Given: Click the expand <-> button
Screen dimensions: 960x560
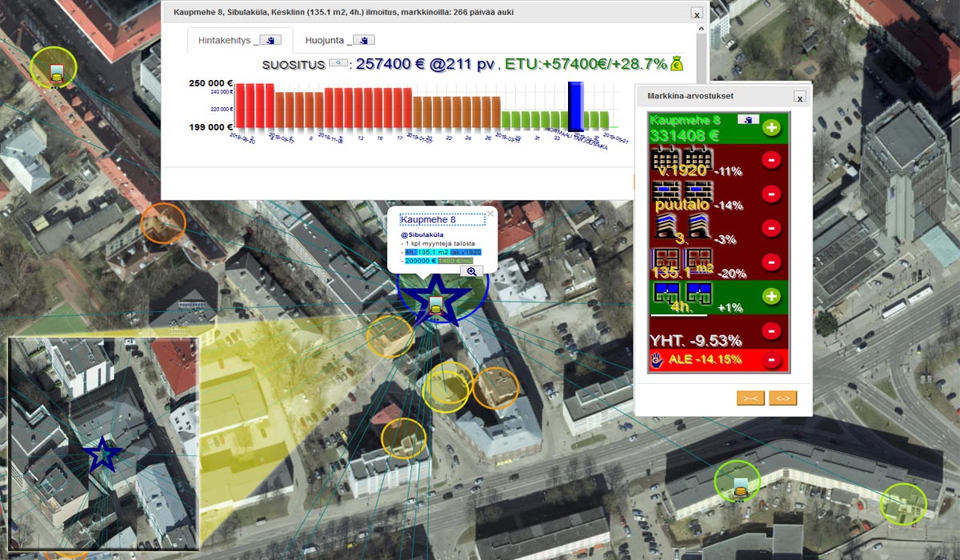Looking at the screenshot, I should (x=782, y=398).
